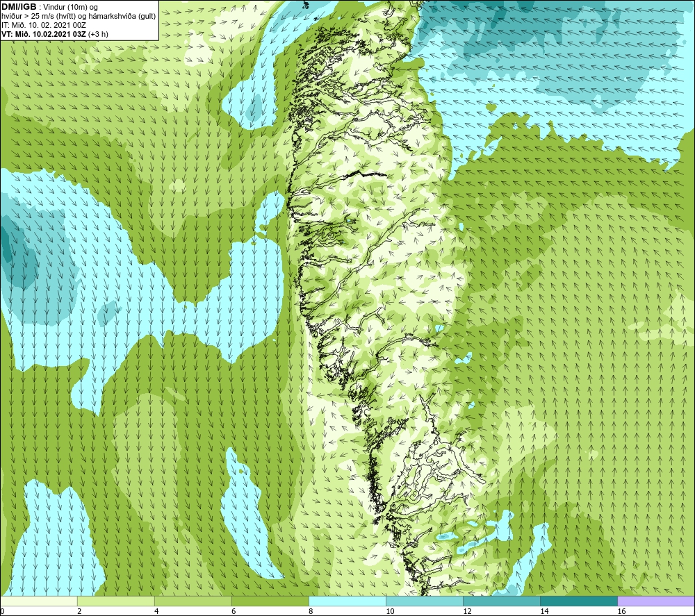Click the "4" label on the color scale

point(156,612)
